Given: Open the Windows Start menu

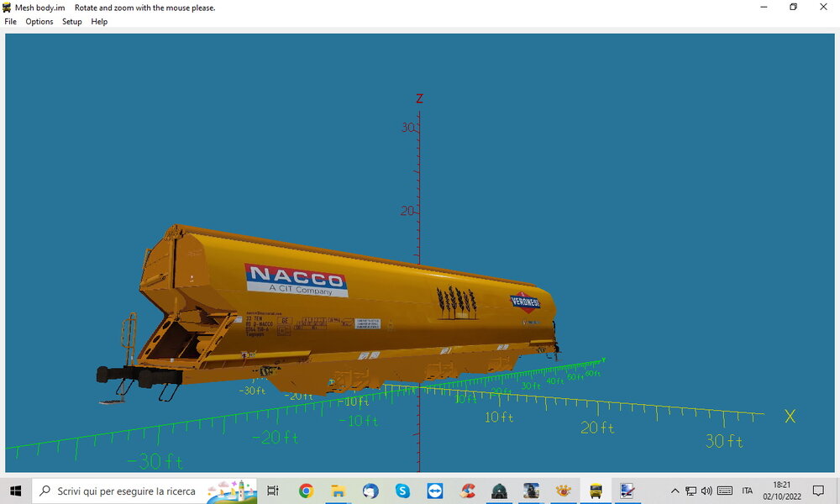Looking at the screenshot, I should (15, 491).
